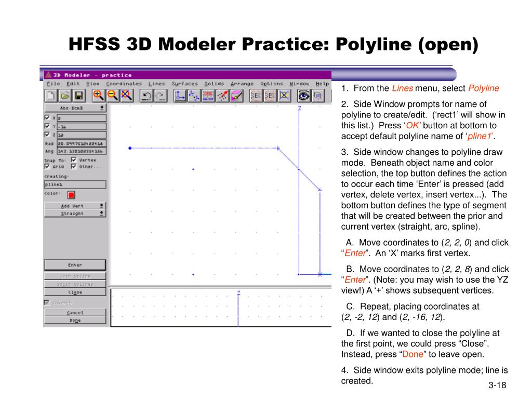
Task: Click the Ang value field
Action: (82, 151)
